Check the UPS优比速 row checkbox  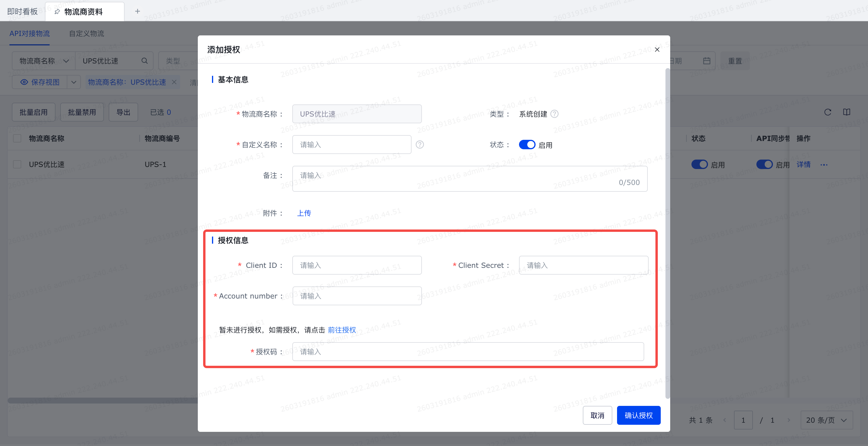(x=17, y=165)
